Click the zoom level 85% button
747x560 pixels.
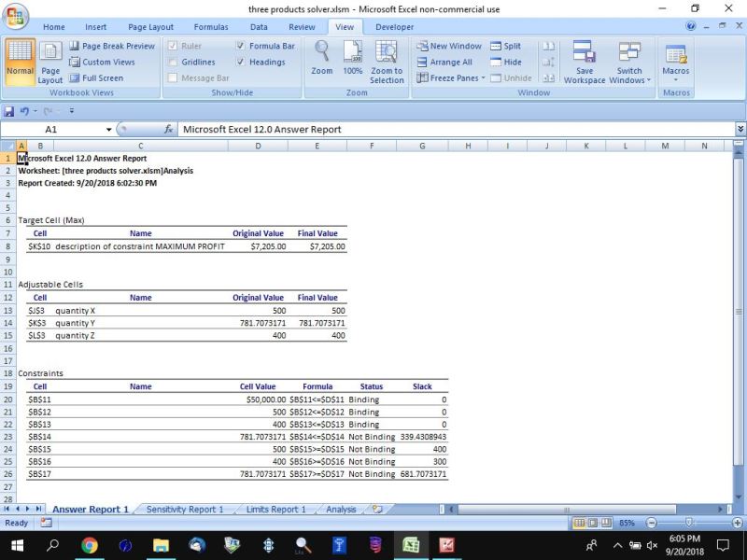coord(627,523)
